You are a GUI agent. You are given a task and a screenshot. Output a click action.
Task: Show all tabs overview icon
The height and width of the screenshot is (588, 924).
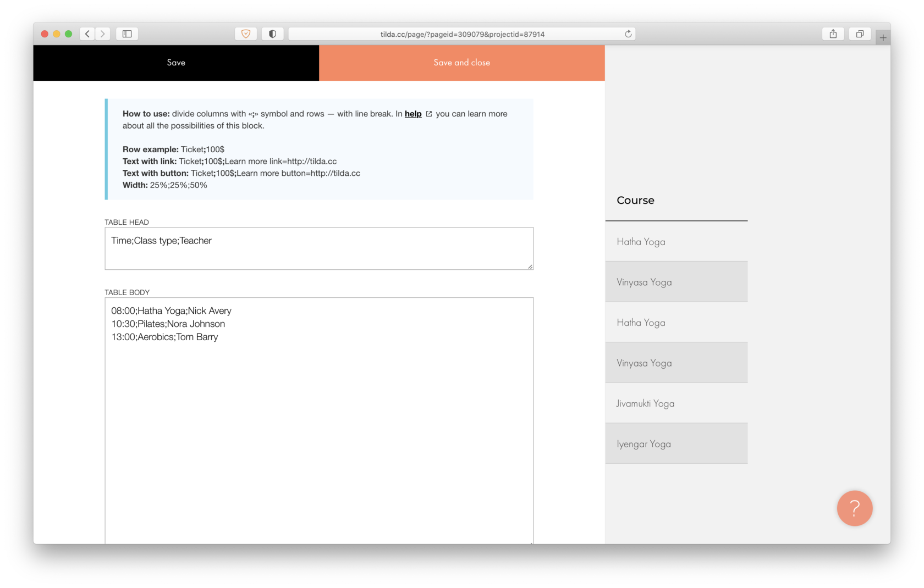click(x=860, y=34)
